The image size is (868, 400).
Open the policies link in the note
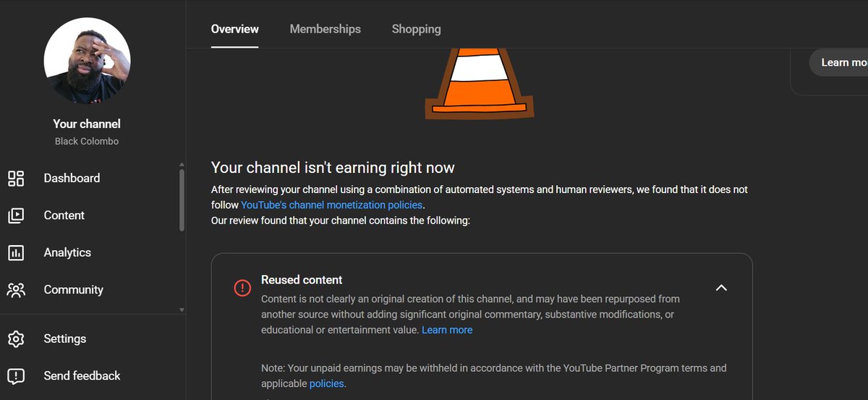327,383
